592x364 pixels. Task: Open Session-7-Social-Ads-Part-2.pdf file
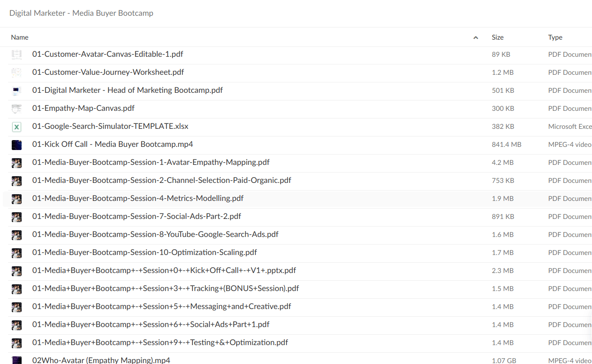pos(137,216)
